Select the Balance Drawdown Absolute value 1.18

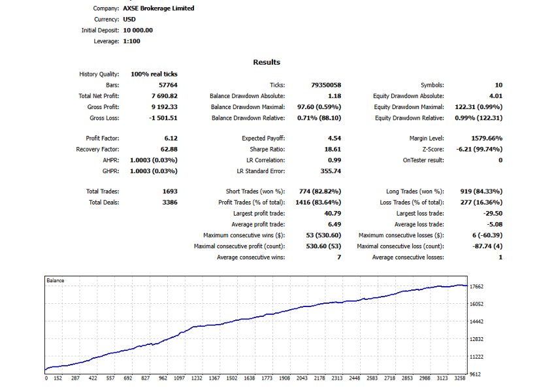tap(335, 96)
